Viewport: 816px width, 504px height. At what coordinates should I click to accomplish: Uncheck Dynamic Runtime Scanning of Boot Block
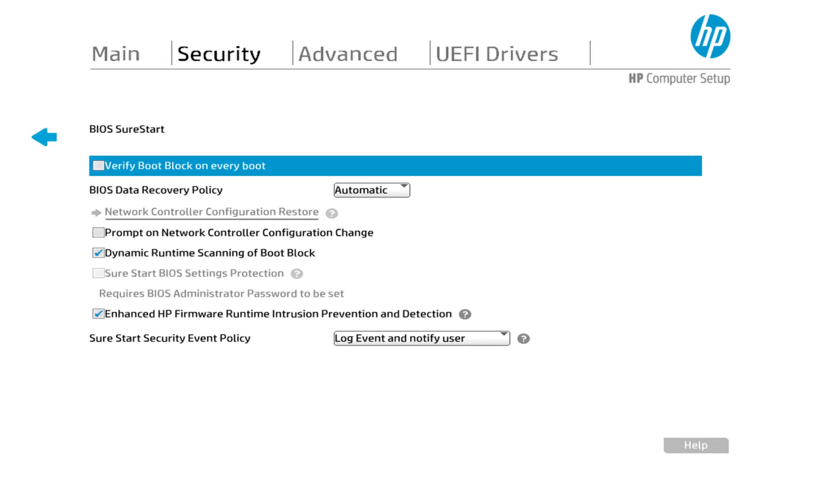98,253
